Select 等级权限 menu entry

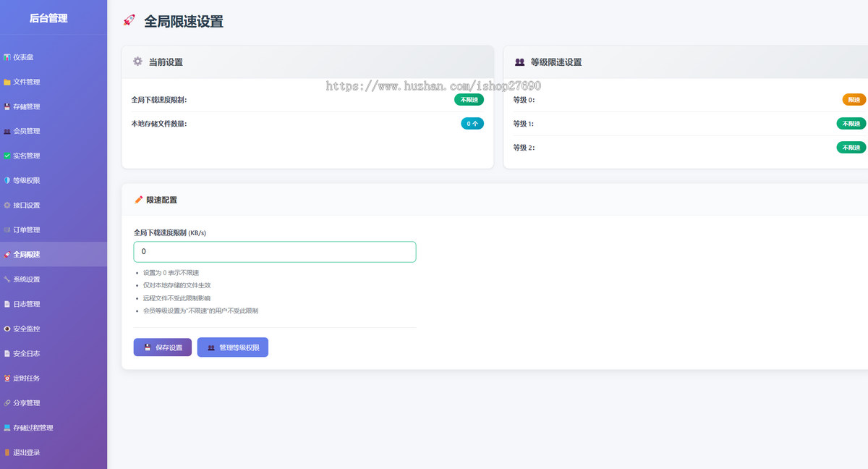click(x=54, y=180)
